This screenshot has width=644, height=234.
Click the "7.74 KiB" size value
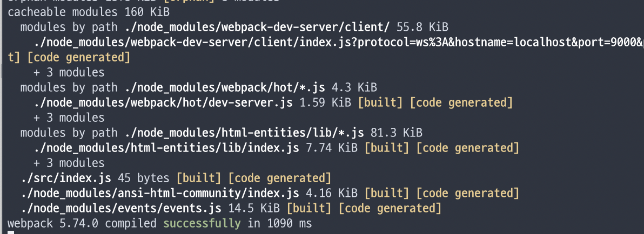[x=331, y=148]
